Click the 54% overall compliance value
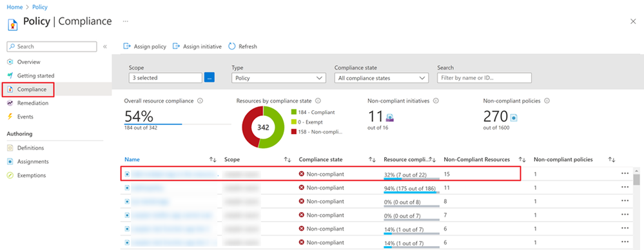This screenshot has height=250, width=644. coord(139,117)
